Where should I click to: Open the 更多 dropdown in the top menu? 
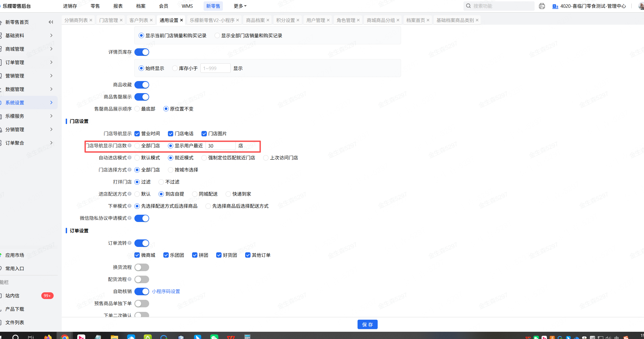tap(240, 6)
